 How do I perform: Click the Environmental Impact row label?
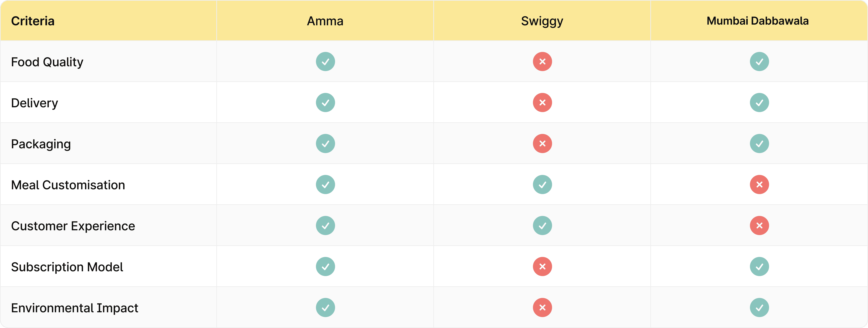75,308
